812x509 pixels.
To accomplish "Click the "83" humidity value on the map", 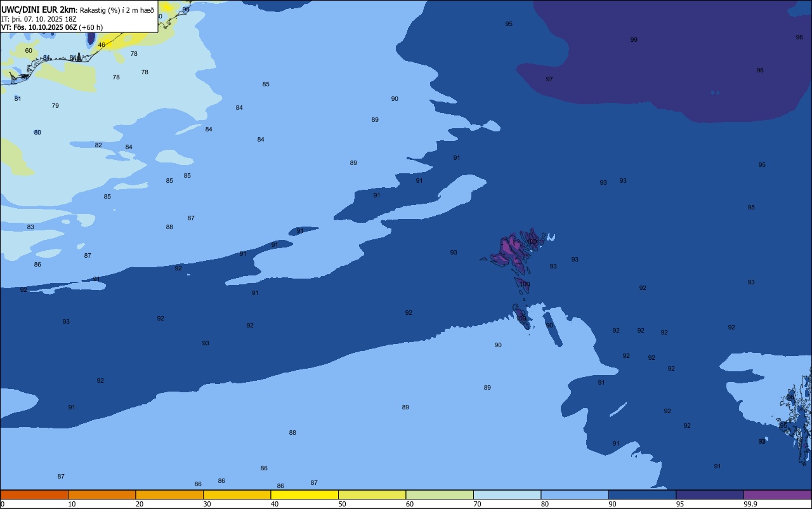I will 30,227.
